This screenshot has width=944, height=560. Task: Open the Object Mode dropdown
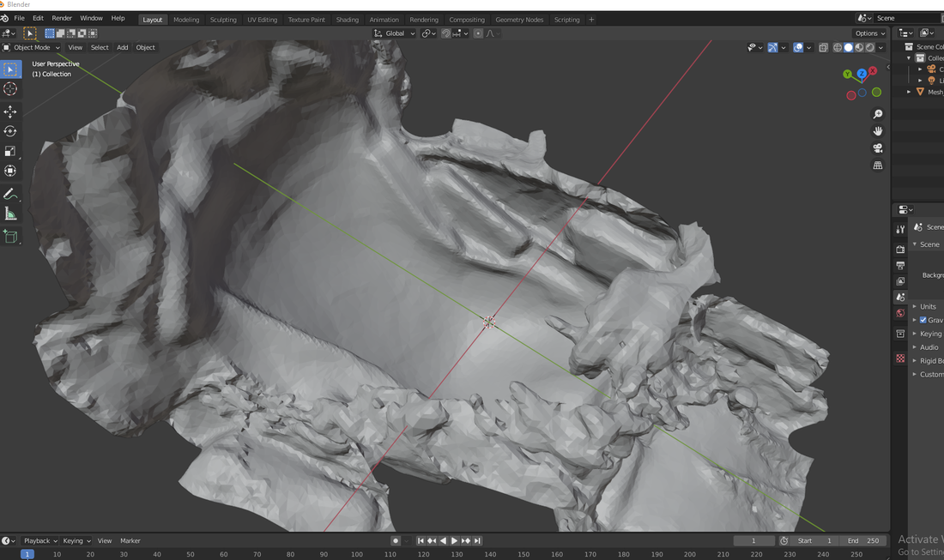pyautogui.click(x=31, y=47)
